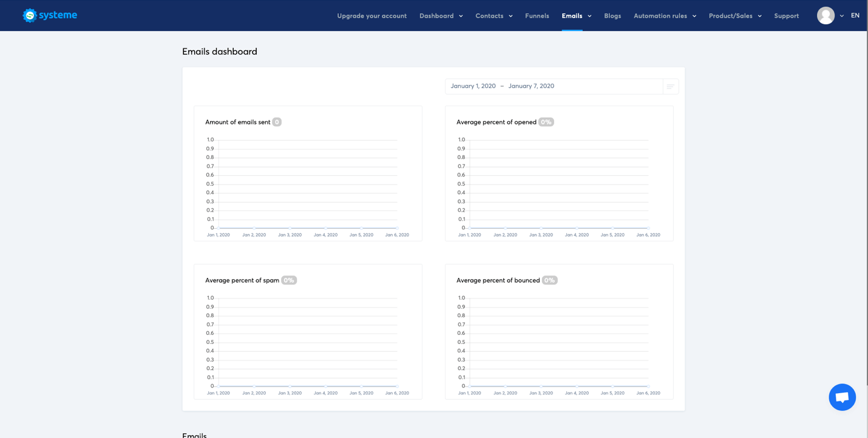This screenshot has height=438, width=868.
Task: Open the chat support bubble
Action: click(x=842, y=397)
